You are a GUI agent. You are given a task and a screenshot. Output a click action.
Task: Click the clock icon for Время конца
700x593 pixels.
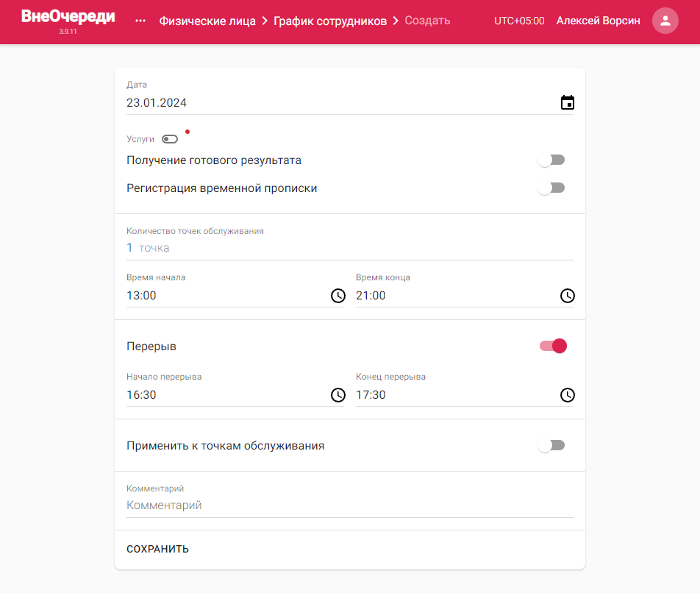(x=568, y=296)
